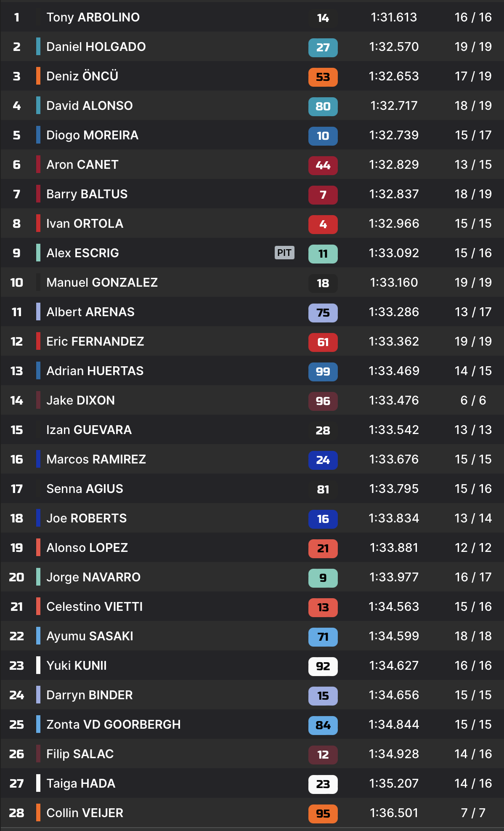The height and width of the screenshot is (831, 504).
Task: Click red number badge 44
Action: pos(323,165)
